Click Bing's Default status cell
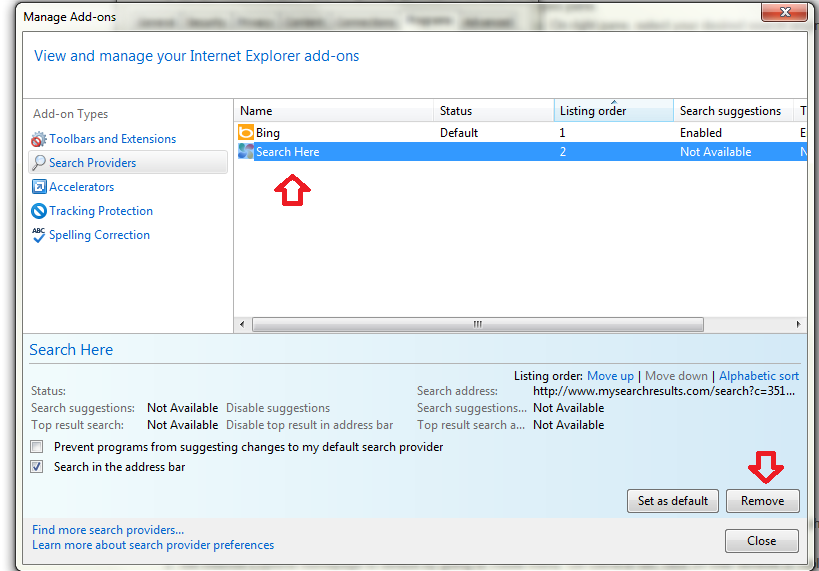Viewport: 819px width, 571px height. coord(459,133)
